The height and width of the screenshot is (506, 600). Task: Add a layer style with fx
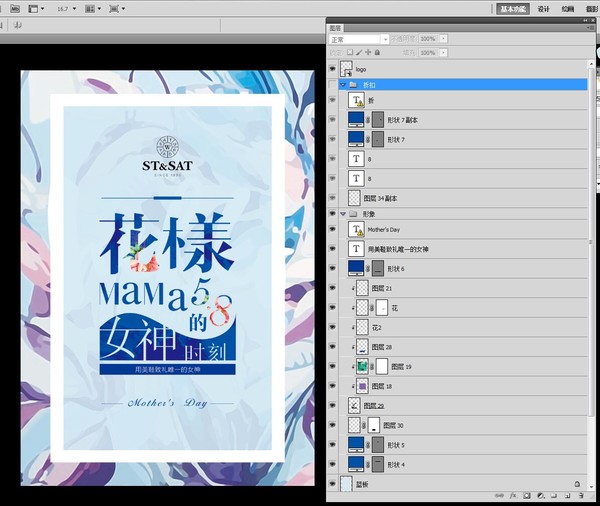tap(513, 496)
